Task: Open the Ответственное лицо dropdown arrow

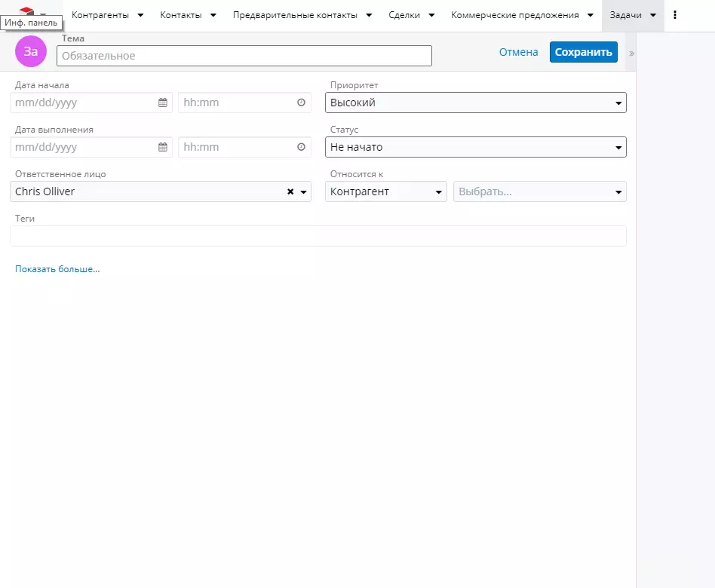Action: click(x=303, y=192)
